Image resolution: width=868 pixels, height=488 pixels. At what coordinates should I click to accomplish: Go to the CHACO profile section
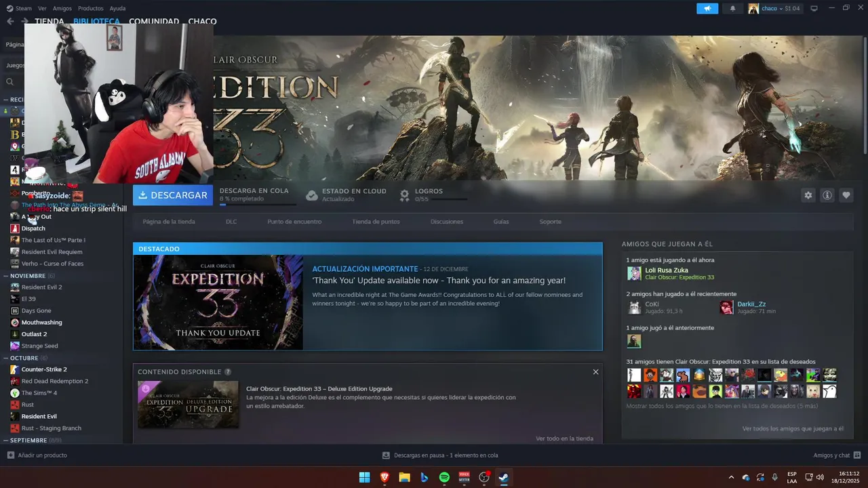[202, 22]
